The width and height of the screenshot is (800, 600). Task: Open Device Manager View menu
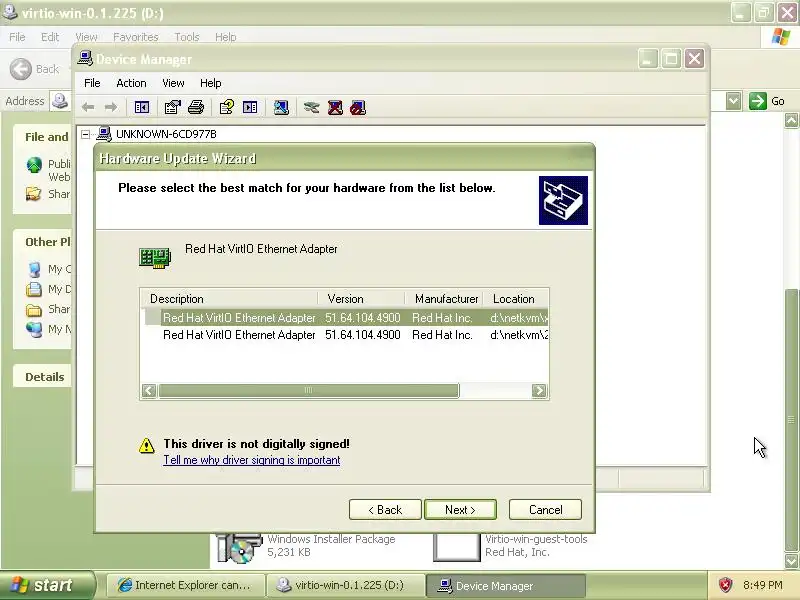[x=173, y=83]
